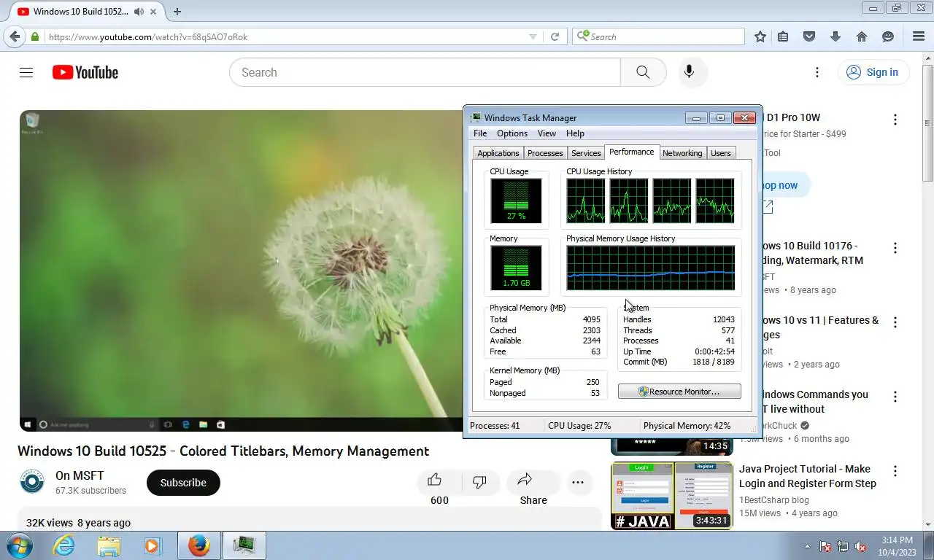Open the YouTube hamburger guide menu

coord(26,72)
